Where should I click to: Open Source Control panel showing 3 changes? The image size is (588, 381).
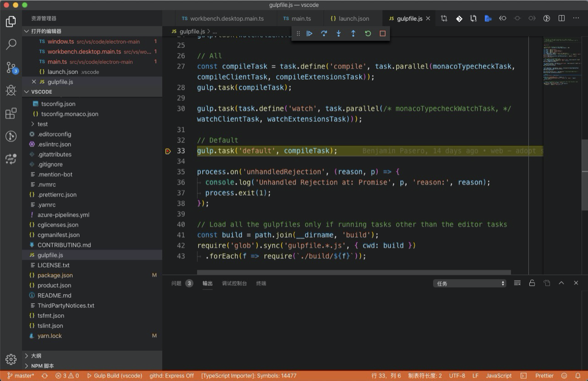pyautogui.click(x=11, y=68)
